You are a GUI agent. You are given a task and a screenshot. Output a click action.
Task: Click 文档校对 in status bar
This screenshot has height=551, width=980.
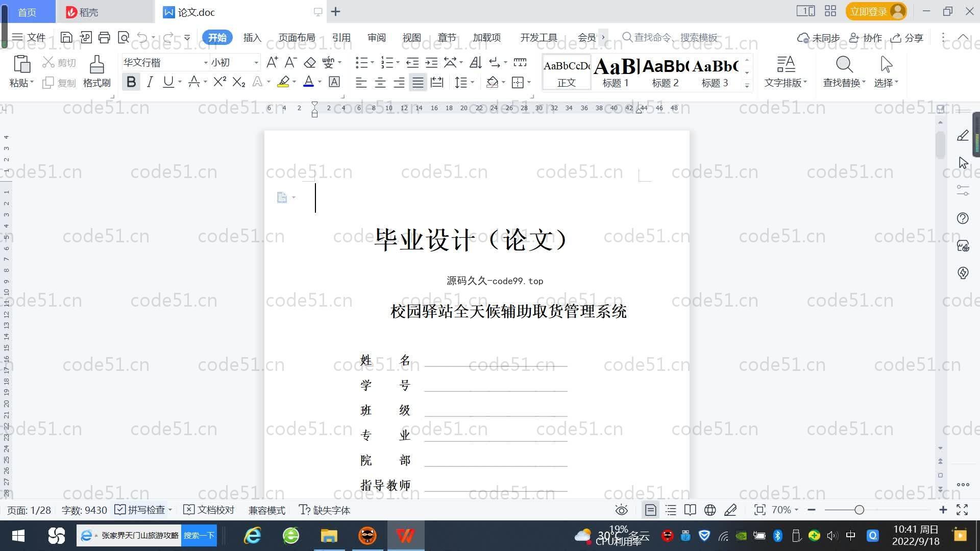(209, 510)
